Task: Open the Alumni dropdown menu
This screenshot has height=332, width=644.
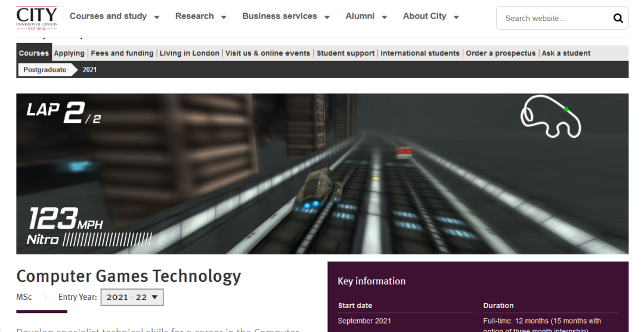Action: (366, 17)
